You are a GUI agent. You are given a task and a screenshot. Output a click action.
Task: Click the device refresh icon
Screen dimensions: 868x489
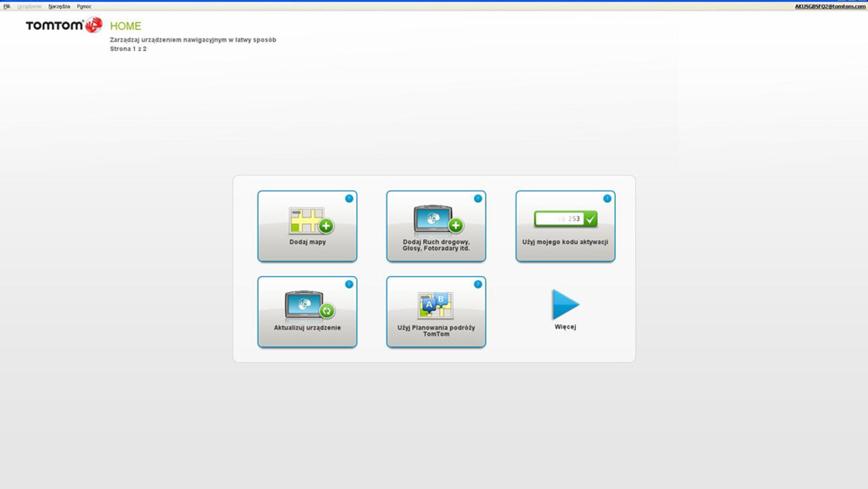coord(309,305)
